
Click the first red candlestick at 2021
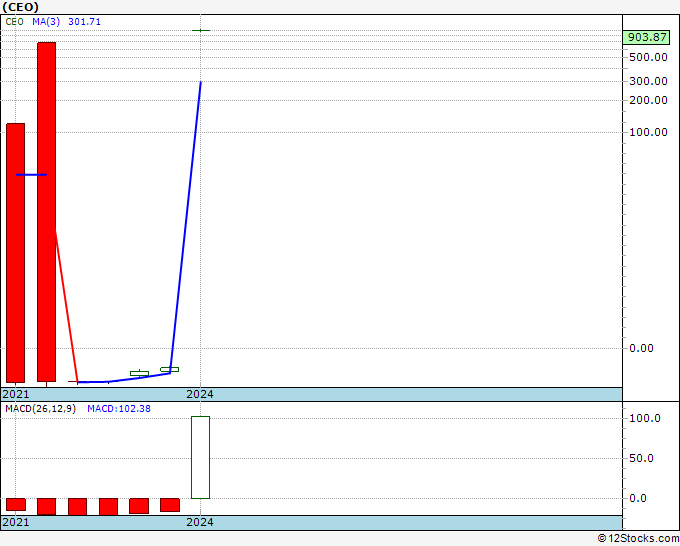tap(15, 253)
